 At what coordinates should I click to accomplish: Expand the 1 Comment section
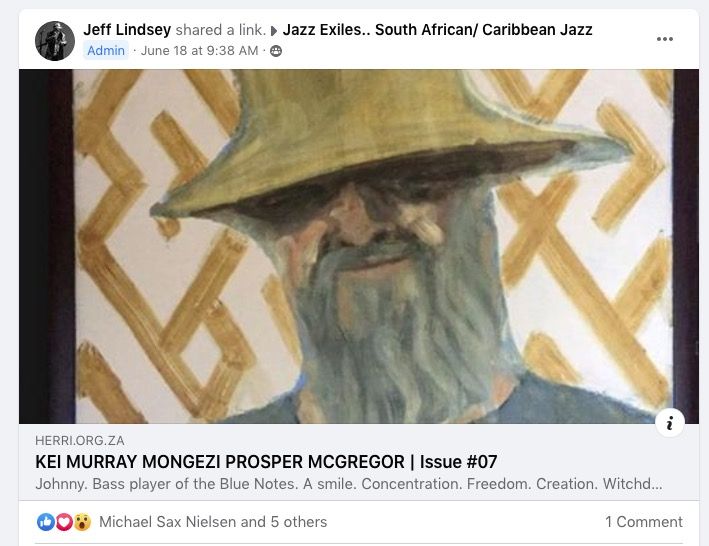coord(644,522)
